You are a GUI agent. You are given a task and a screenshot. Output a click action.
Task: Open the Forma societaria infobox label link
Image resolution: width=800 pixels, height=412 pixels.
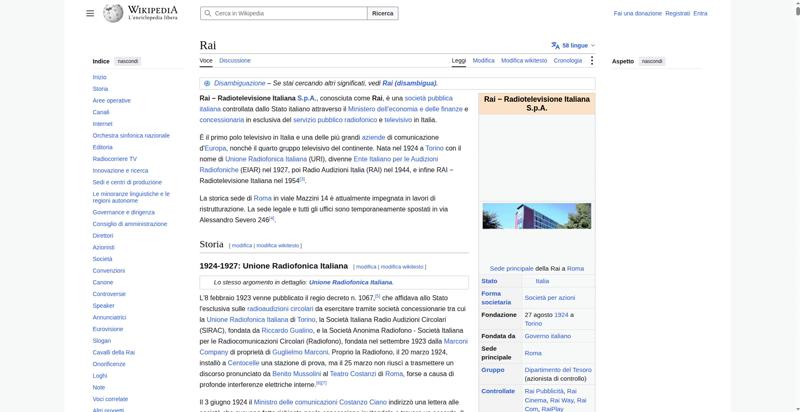(x=496, y=298)
